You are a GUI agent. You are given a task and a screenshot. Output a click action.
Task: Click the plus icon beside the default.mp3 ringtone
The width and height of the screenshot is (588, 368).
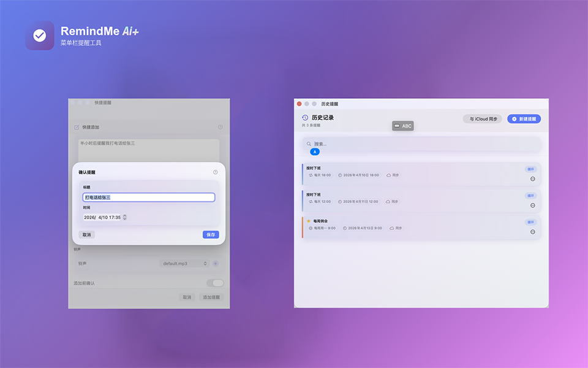tap(215, 264)
